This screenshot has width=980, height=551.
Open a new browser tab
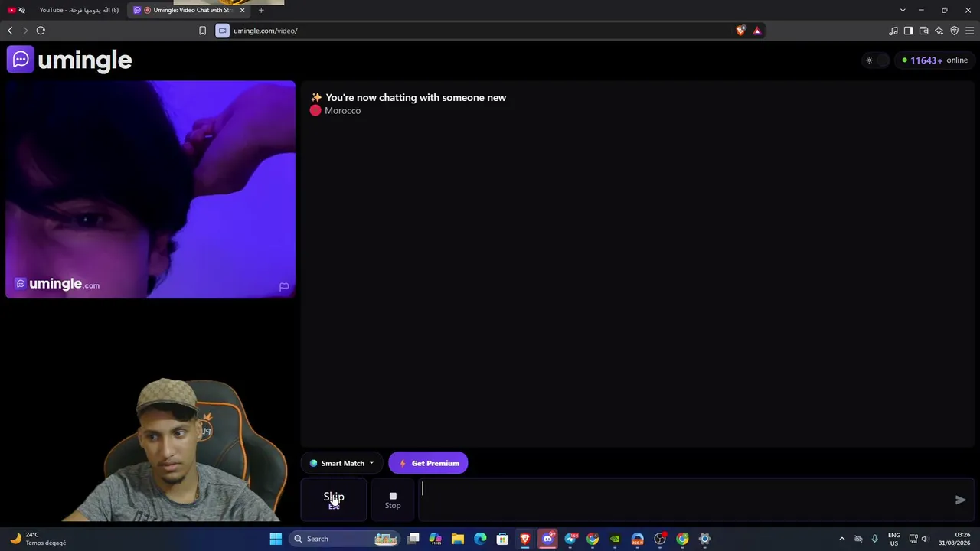(261, 10)
